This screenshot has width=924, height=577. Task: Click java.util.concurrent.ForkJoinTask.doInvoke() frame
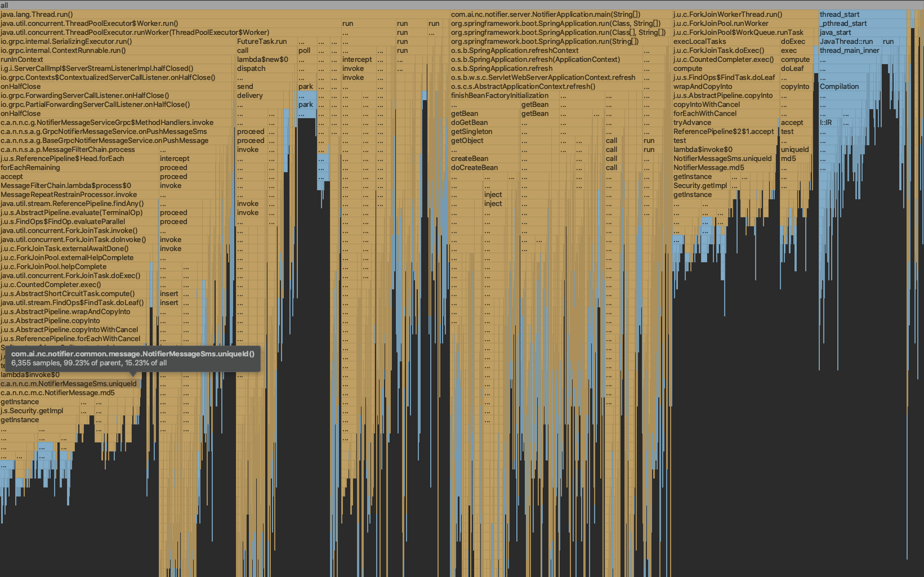point(79,239)
